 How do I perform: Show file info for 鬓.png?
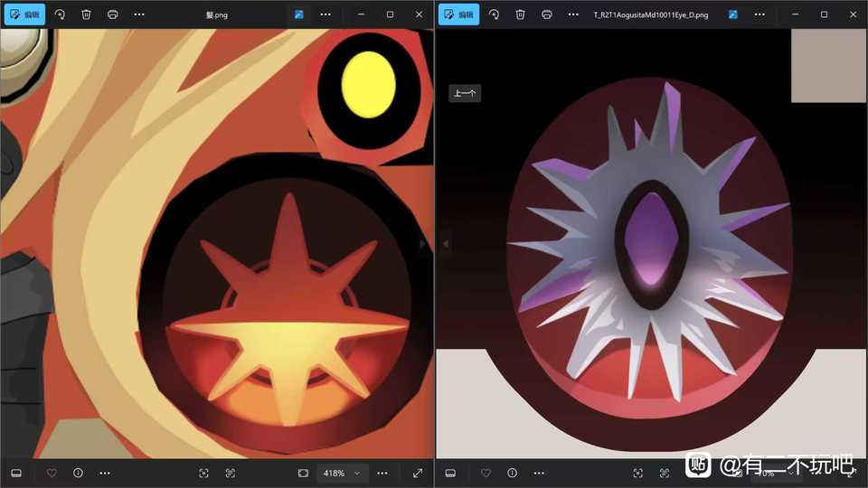coord(78,473)
